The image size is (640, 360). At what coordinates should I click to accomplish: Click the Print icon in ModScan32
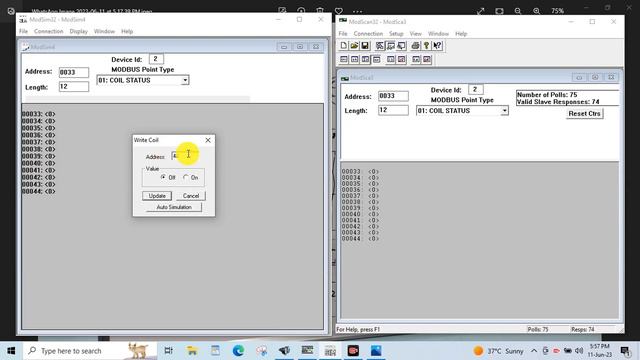(x=416, y=45)
